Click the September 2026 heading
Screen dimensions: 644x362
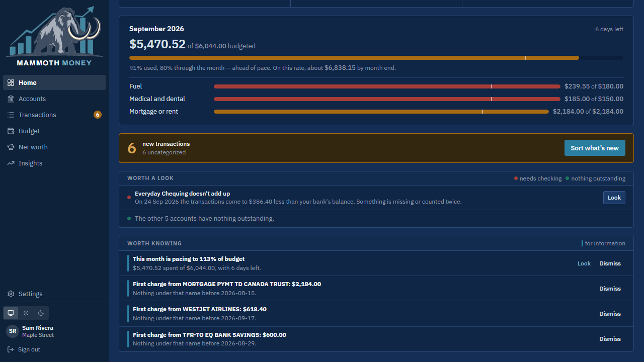(x=156, y=29)
